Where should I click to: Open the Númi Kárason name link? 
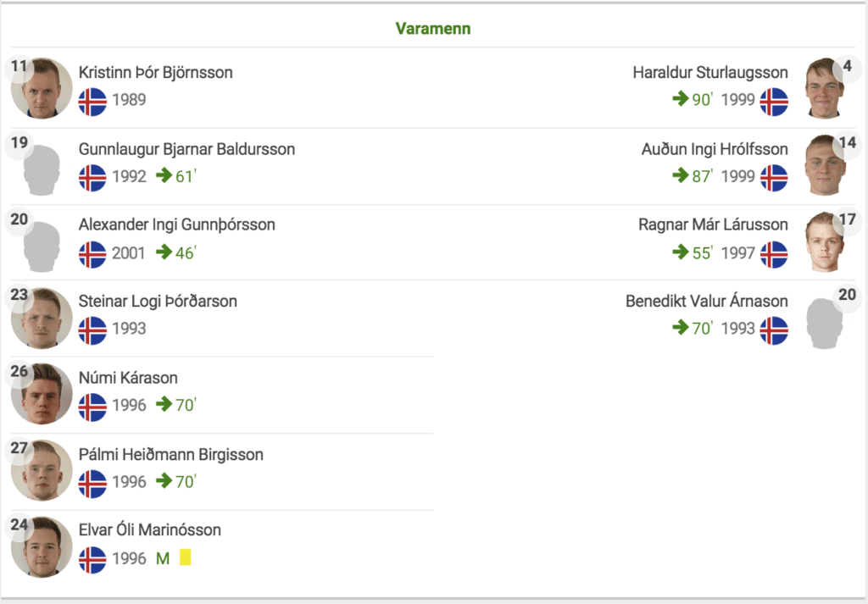(x=128, y=378)
